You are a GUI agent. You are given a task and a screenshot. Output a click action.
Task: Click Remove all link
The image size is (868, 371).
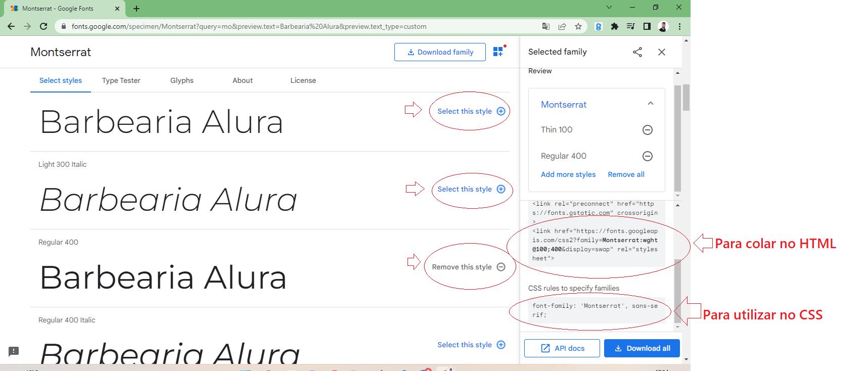click(x=626, y=174)
